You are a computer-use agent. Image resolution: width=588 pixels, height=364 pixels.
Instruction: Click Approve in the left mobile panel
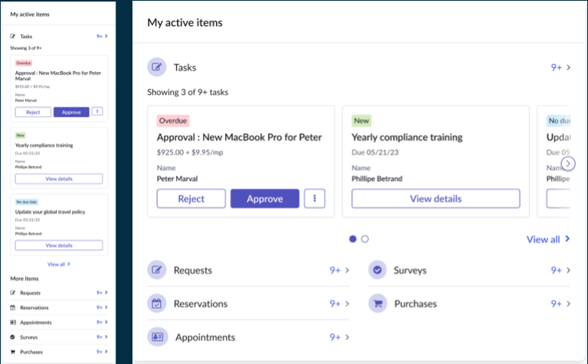(71, 112)
